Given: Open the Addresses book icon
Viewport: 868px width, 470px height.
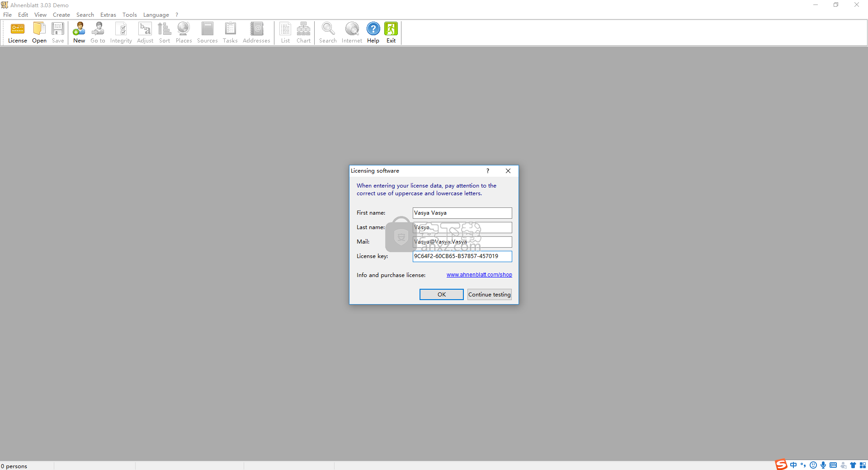Looking at the screenshot, I should coord(256,33).
